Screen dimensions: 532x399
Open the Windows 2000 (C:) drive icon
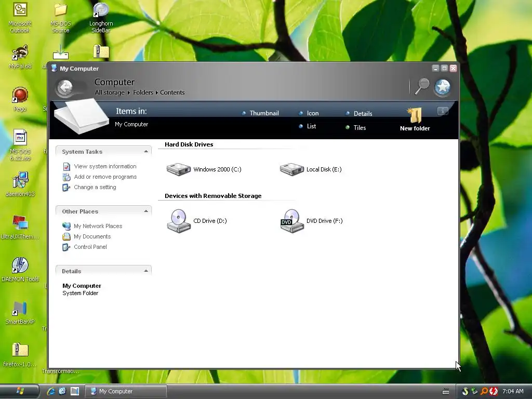coord(179,169)
